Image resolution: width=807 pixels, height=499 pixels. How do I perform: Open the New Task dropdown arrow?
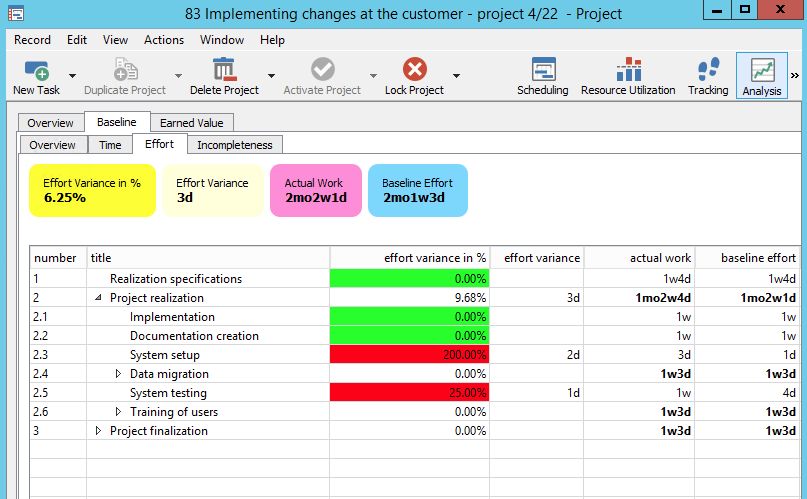pos(72,76)
